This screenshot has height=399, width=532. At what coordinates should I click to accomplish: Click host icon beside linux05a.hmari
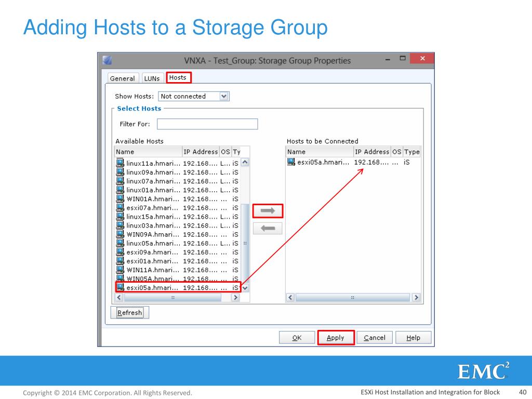click(120, 243)
